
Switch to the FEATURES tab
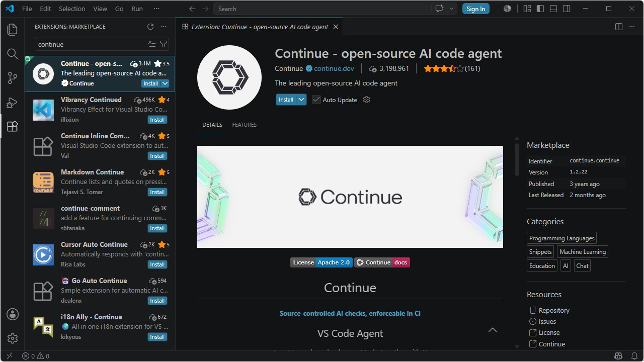tap(245, 125)
